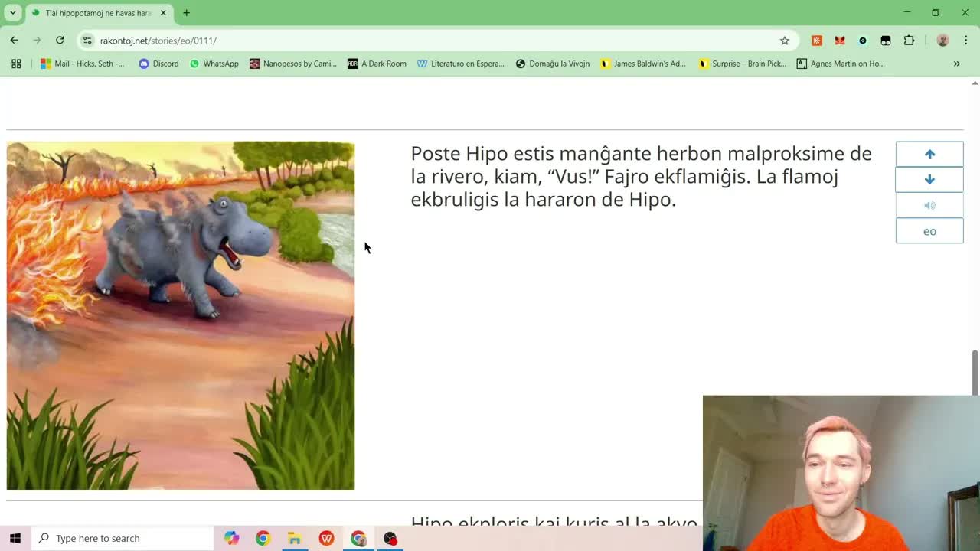The height and width of the screenshot is (551, 980).
Task: Open the WhatsApp bookmark
Action: (214, 64)
